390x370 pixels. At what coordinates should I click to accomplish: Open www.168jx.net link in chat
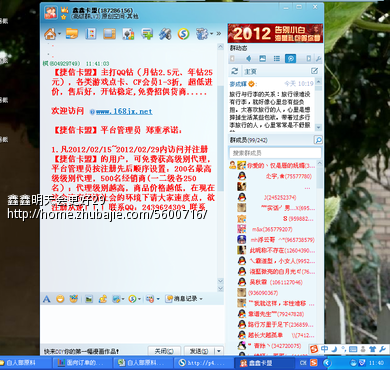tap(124, 111)
